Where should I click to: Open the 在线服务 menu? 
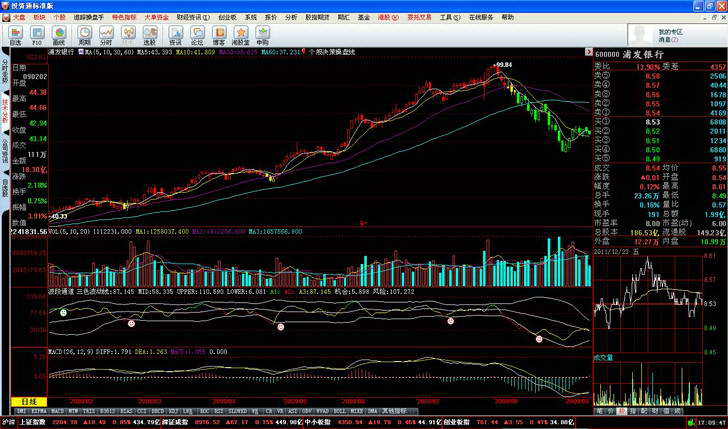[x=481, y=17]
